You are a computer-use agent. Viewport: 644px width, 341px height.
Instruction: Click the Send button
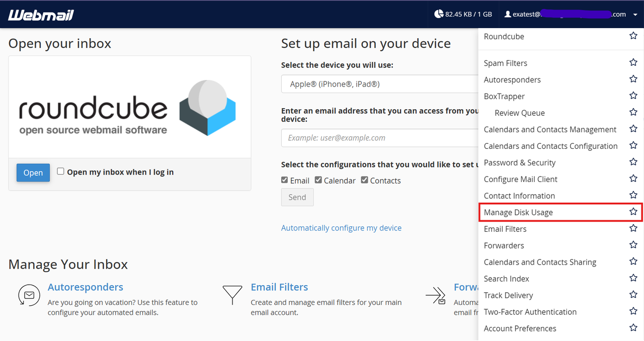point(297,197)
